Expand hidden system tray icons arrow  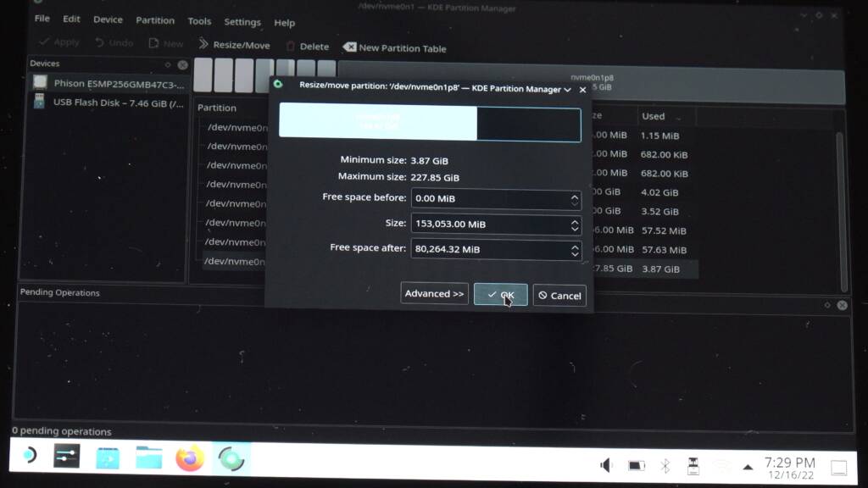point(748,468)
